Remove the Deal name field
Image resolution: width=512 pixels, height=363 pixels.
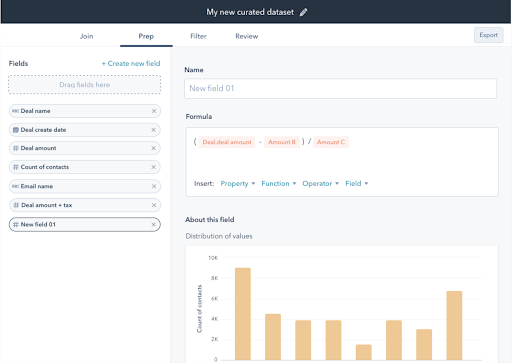click(154, 111)
